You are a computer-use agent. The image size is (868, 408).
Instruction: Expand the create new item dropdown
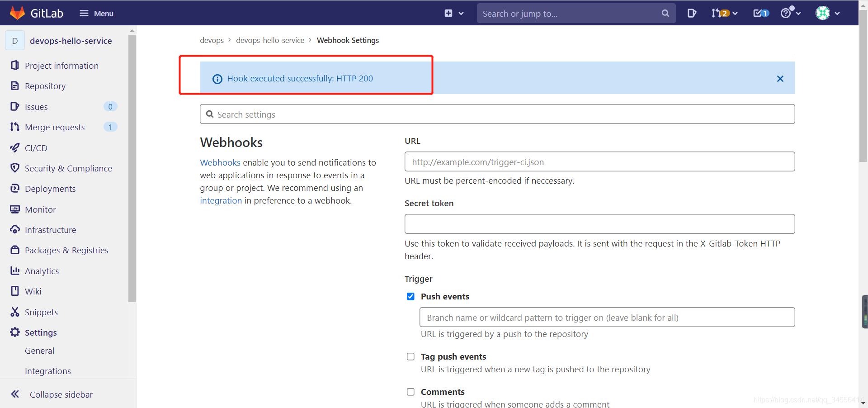pos(453,13)
